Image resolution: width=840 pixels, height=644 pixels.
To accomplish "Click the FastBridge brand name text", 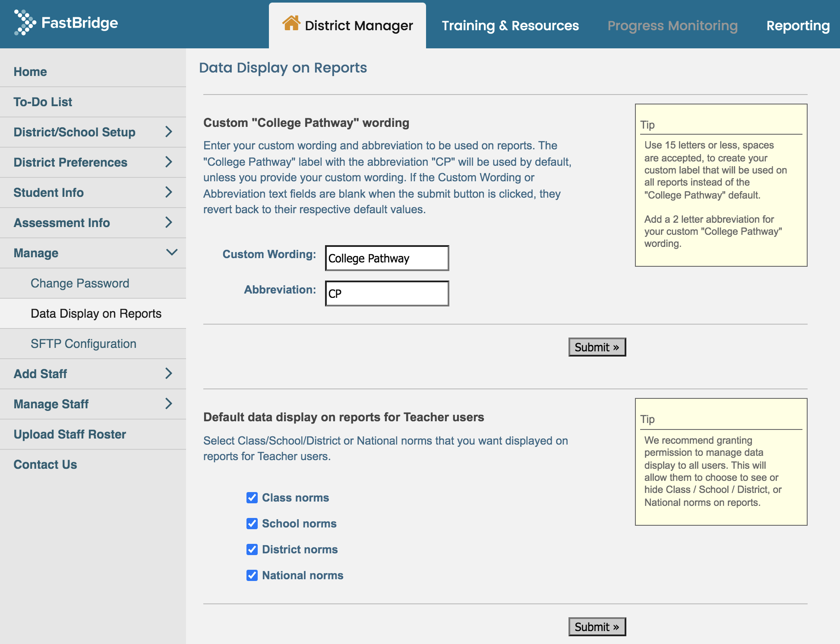I will (x=79, y=22).
